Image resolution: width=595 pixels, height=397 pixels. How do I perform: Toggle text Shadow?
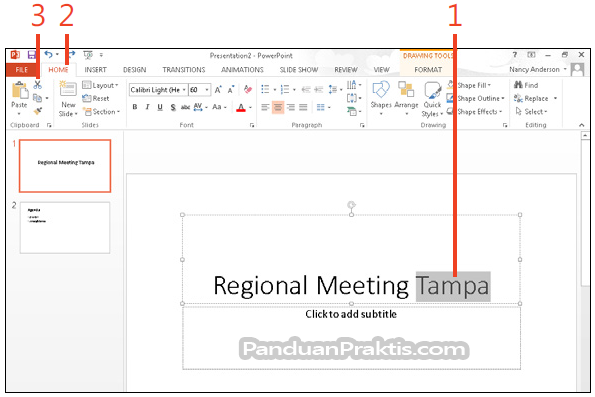(x=173, y=107)
